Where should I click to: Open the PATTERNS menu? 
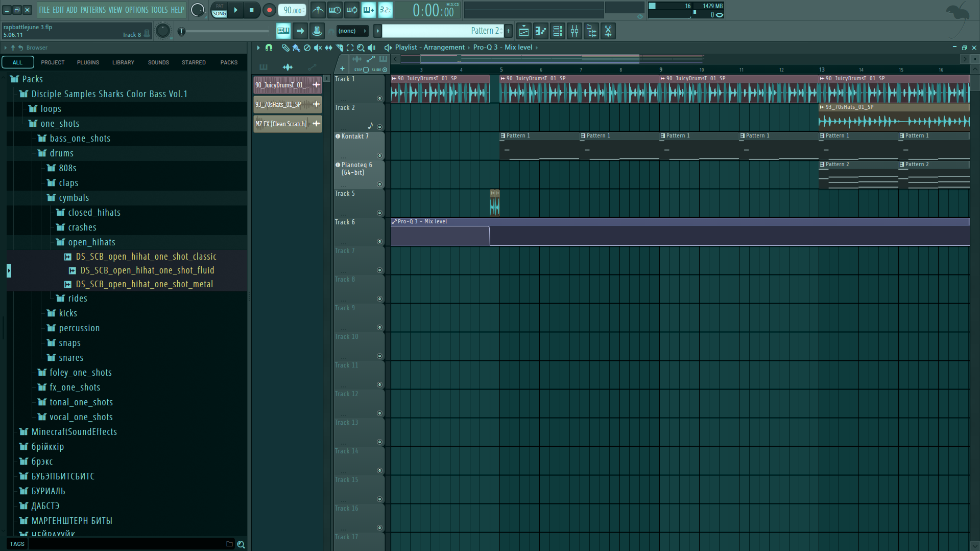(93, 10)
